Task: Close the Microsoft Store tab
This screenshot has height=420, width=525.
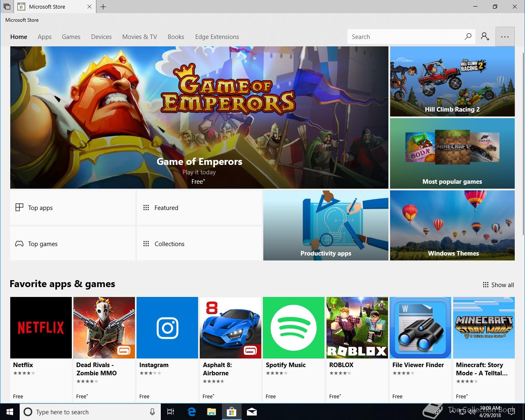Action: coord(89,7)
